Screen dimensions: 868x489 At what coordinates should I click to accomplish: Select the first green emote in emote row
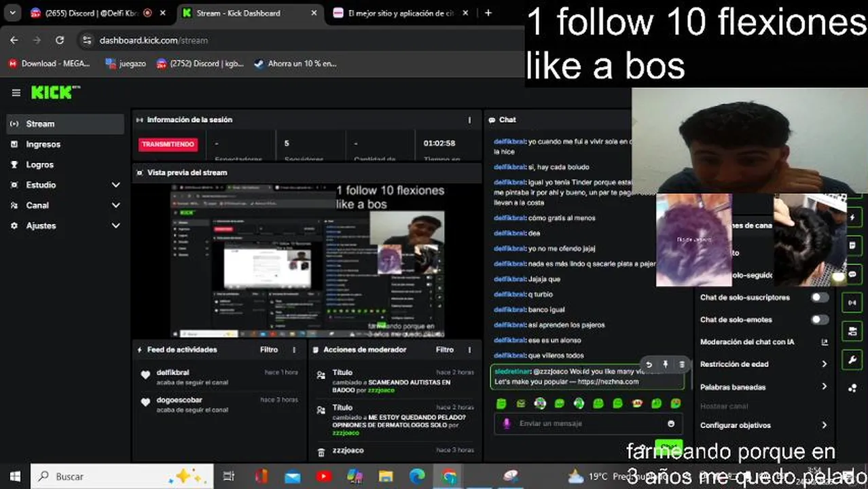click(501, 403)
